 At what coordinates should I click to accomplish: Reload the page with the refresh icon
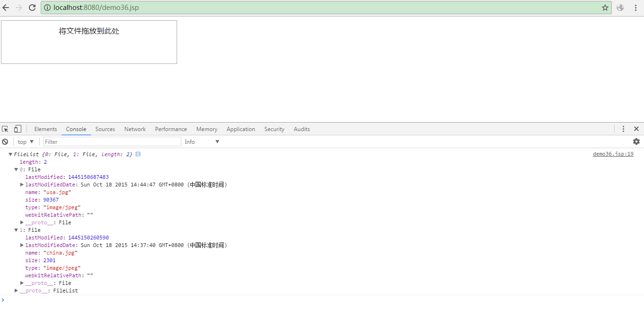[32, 8]
